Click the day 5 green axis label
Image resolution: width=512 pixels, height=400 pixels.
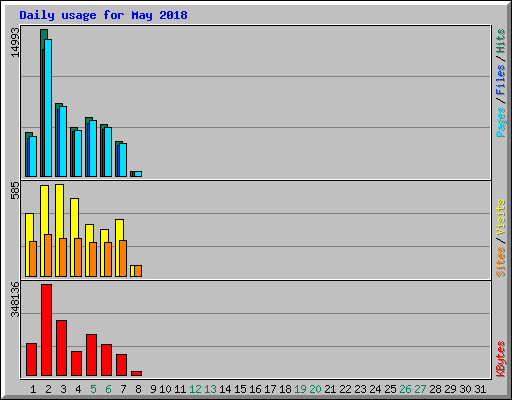93,389
